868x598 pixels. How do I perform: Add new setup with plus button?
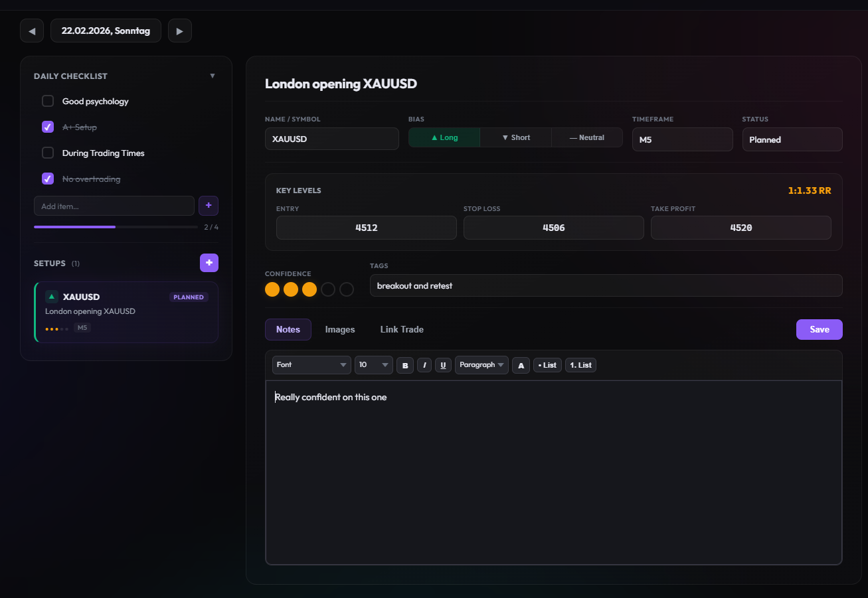click(x=209, y=263)
